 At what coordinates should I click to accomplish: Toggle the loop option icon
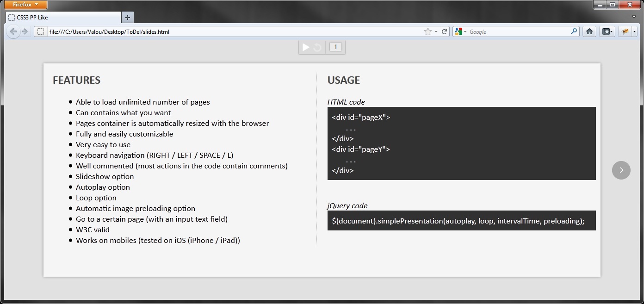click(x=317, y=47)
